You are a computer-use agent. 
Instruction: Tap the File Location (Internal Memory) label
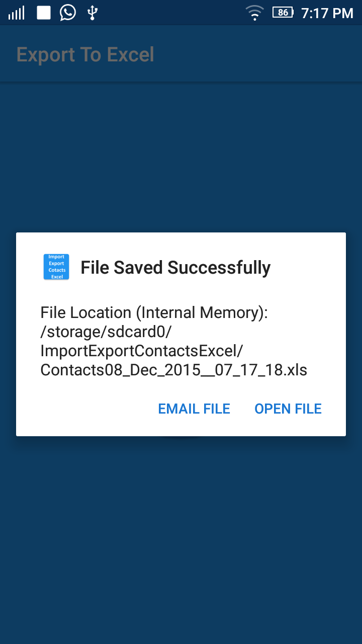154,312
